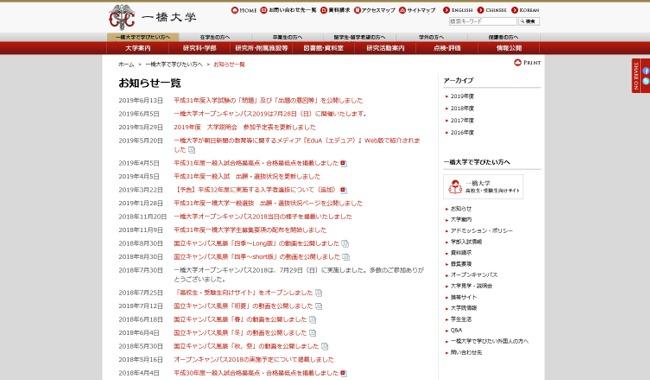Click the 2019年4月5日 合格最高点 PDF icon
Viewport: 650px width, 380px height.
click(x=343, y=163)
